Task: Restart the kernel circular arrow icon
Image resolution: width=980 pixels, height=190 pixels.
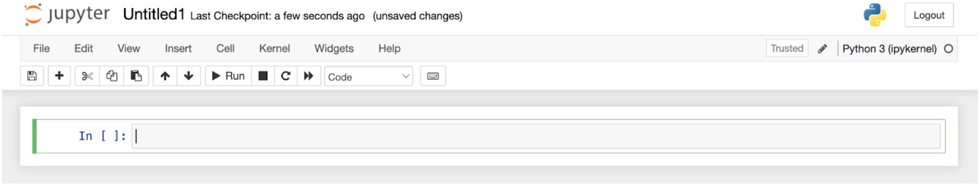Action: (286, 76)
